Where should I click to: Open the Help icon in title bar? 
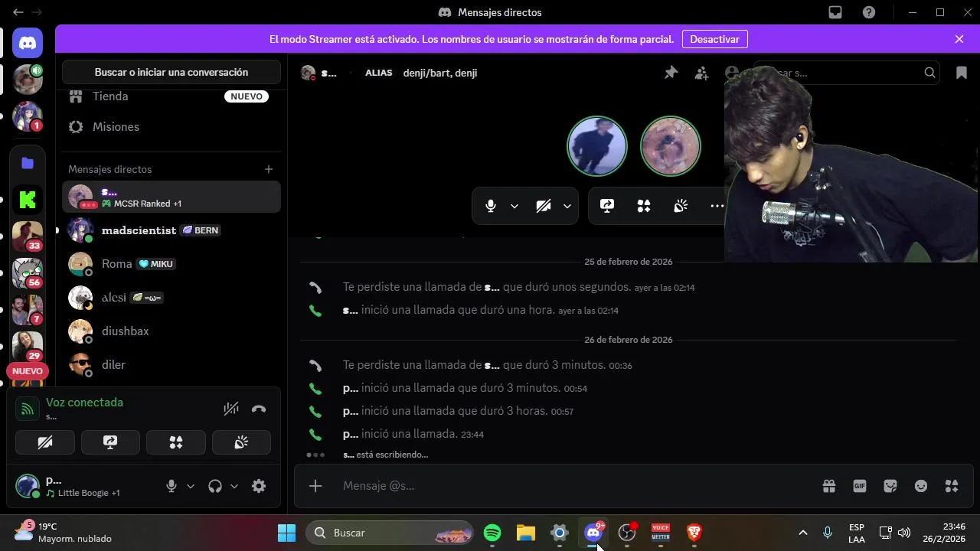(869, 12)
